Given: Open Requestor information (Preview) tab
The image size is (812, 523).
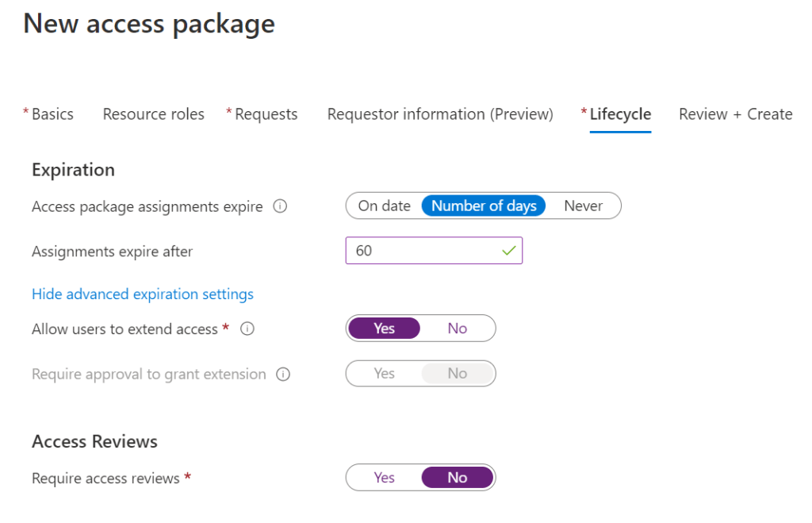Looking at the screenshot, I should [440, 114].
